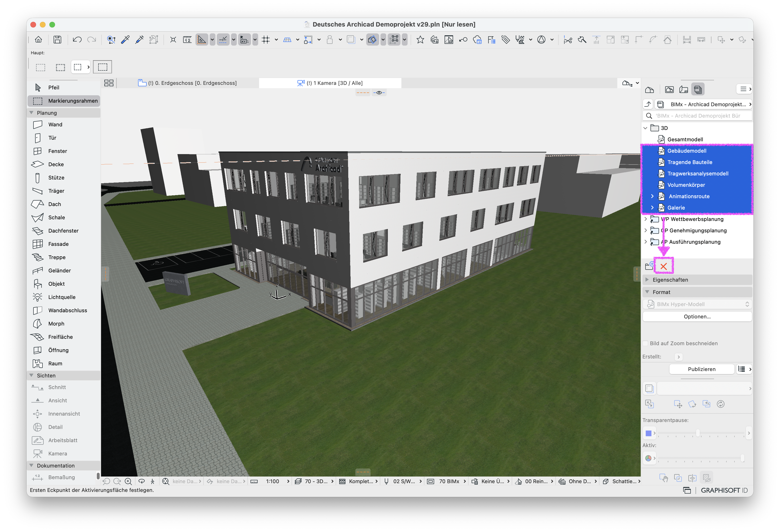The width and height of the screenshot is (780, 532).
Task: Switch to 0. Erdgeschoss tab
Action: tap(188, 83)
